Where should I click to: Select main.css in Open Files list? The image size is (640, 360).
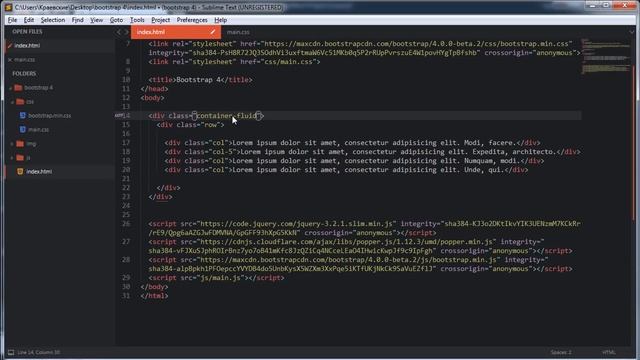coord(24,60)
